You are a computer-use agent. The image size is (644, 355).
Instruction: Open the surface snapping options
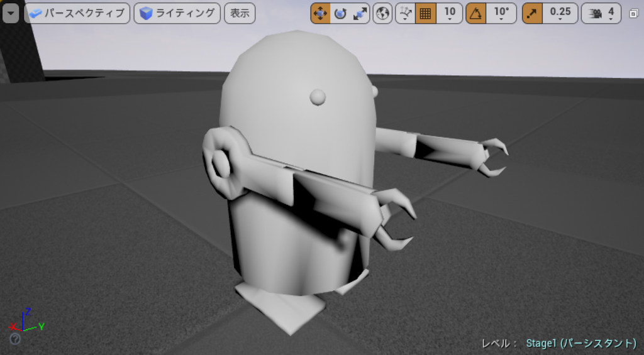[x=406, y=14]
